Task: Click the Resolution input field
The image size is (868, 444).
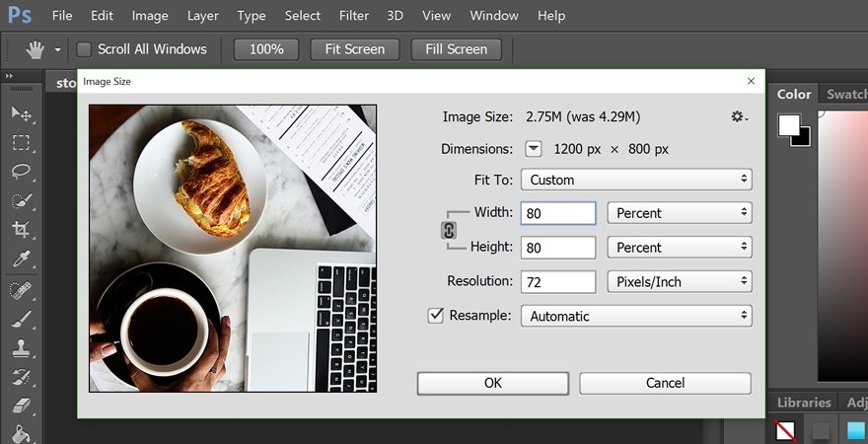Action: click(557, 281)
